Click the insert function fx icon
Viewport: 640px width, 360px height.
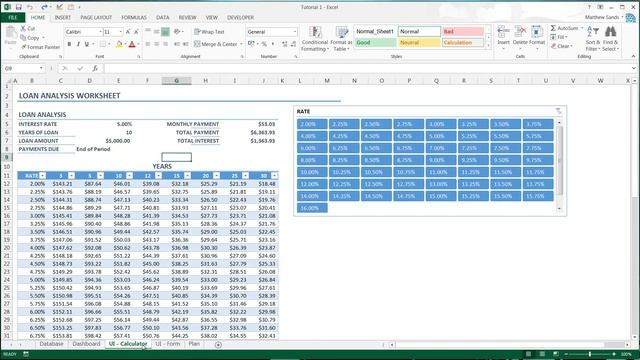click(95, 68)
